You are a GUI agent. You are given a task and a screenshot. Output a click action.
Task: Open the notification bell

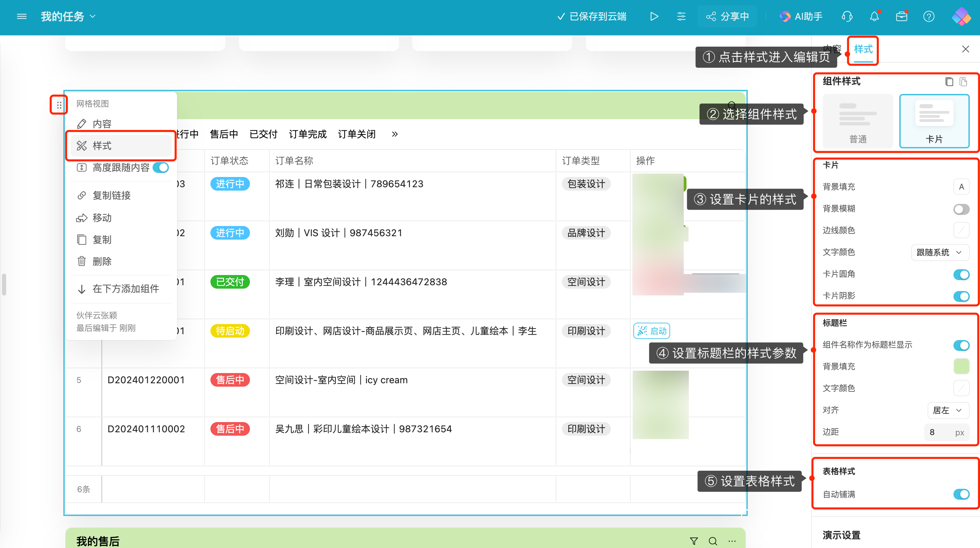click(x=874, y=16)
